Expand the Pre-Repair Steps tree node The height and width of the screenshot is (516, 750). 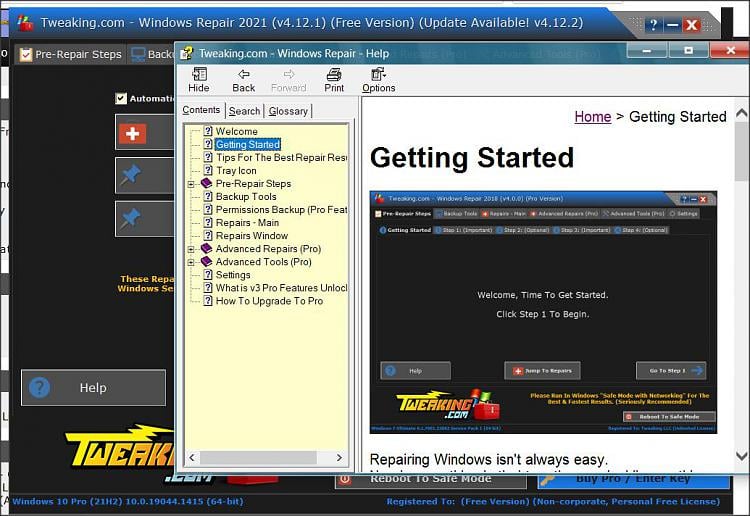pyautogui.click(x=191, y=184)
